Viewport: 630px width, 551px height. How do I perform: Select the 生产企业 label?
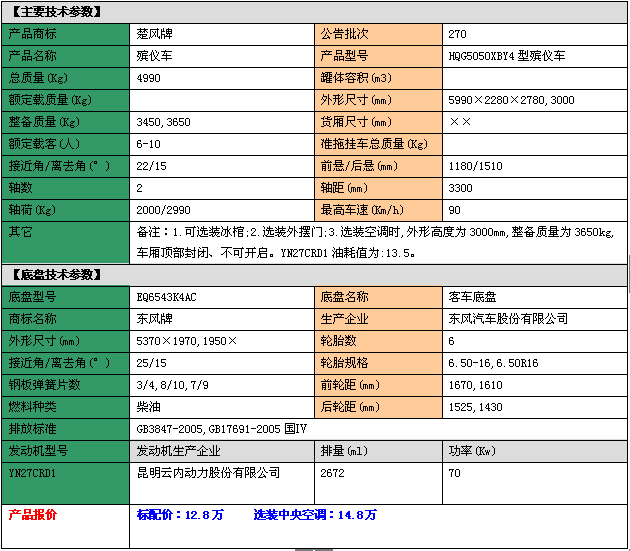(344, 319)
